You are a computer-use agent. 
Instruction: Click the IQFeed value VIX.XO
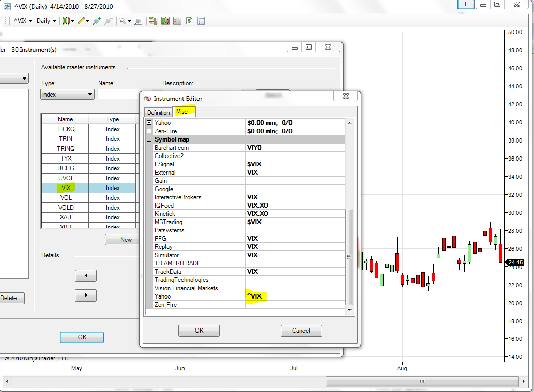pyautogui.click(x=257, y=206)
